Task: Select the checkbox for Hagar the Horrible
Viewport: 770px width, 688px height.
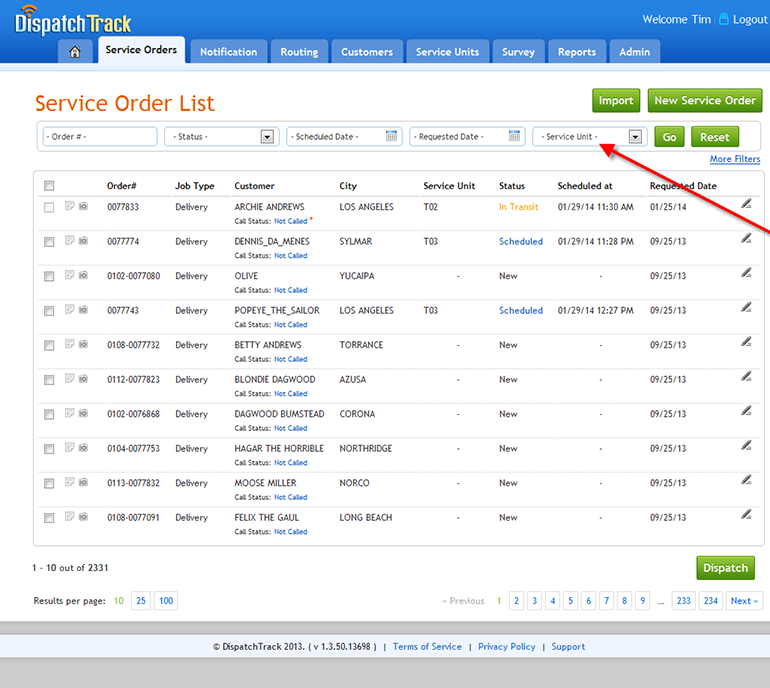Action: (49, 449)
